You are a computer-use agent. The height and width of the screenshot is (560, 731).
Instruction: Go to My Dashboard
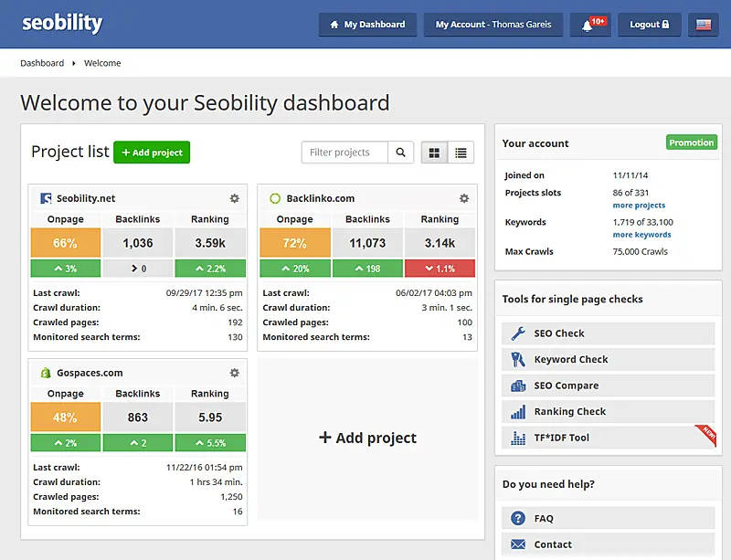tap(367, 25)
